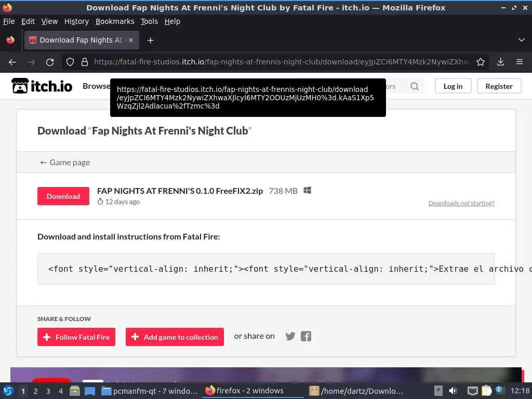Open the History menu
Screen dimensions: 532x399
pos(76,21)
